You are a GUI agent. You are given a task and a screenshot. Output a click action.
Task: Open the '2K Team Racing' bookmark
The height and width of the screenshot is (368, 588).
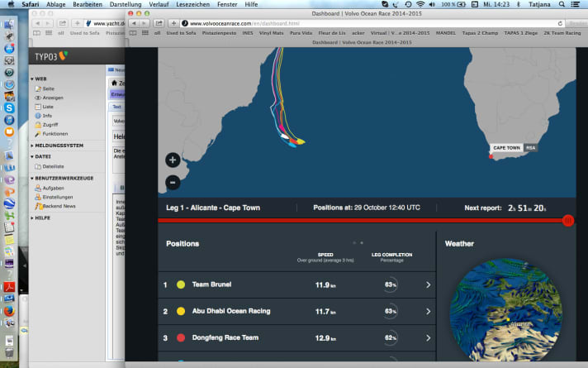[x=562, y=33]
